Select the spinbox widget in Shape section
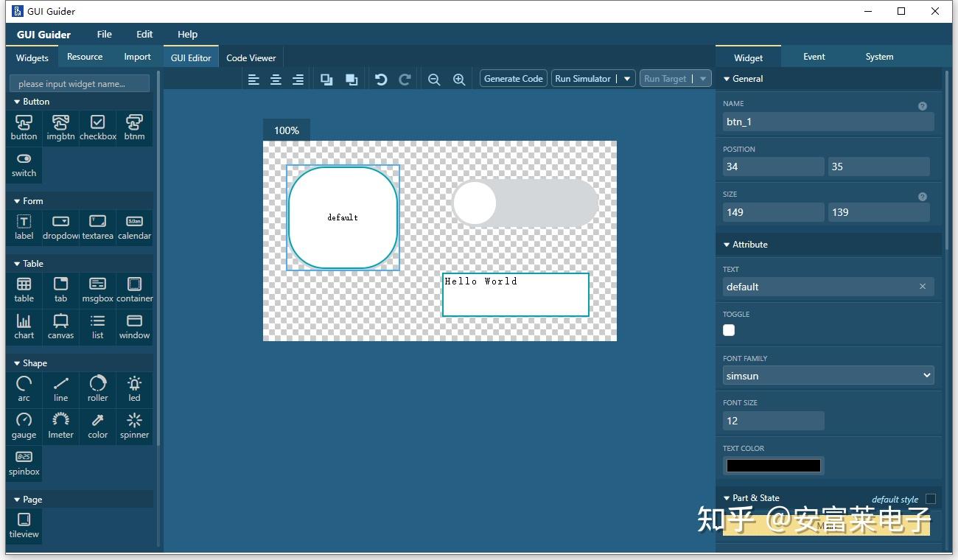 click(x=24, y=463)
